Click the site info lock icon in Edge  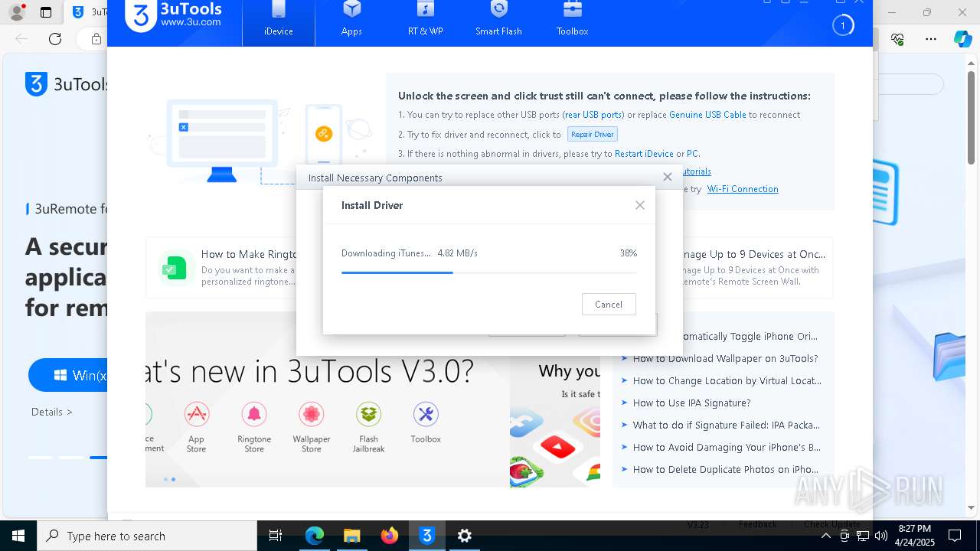click(96, 38)
